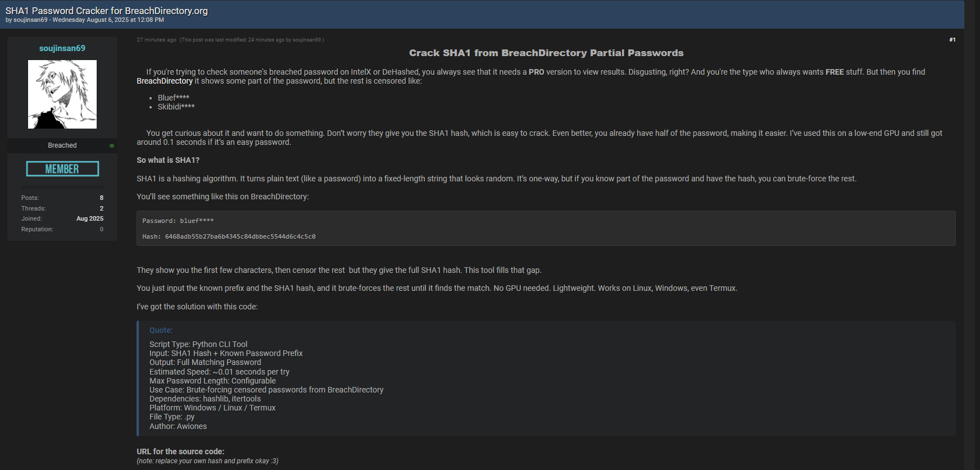Click the author name in the thread byline
The image size is (980, 470).
pos(30,20)
